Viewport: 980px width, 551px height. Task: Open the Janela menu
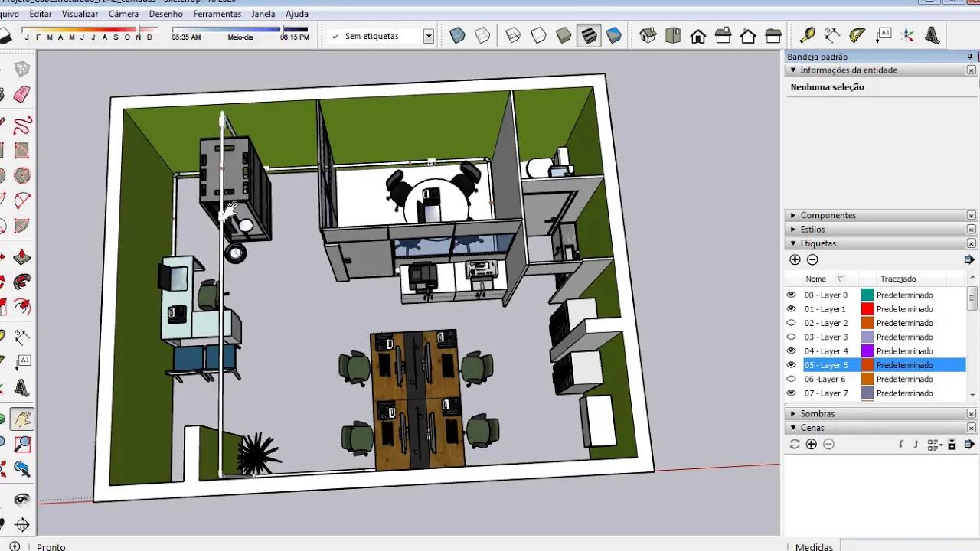tap(263, 14)
